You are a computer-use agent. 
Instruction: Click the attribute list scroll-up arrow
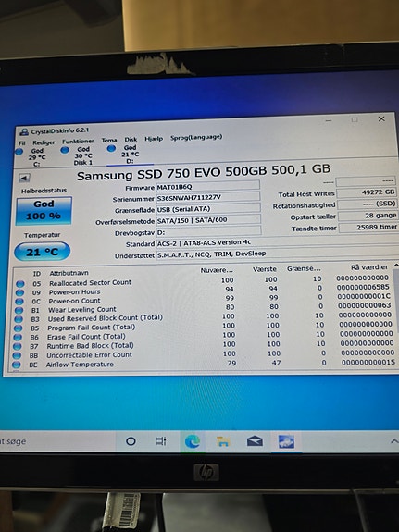click(x=396, y=266)
